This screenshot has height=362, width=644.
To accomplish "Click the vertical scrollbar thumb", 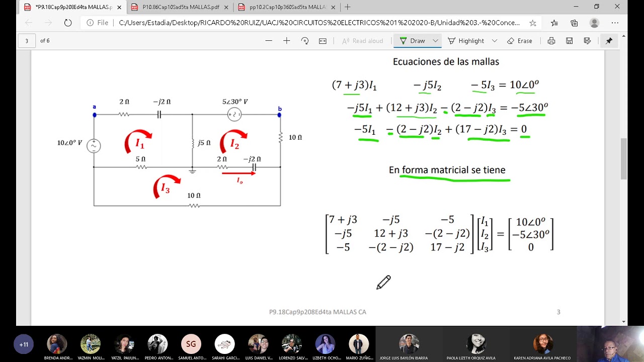I will pos(624,158).
